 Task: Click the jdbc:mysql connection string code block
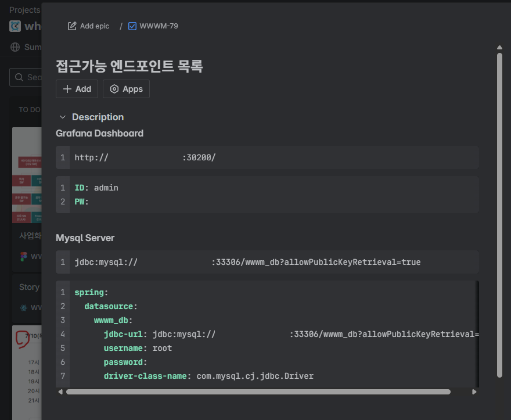(x=267, y=262)
